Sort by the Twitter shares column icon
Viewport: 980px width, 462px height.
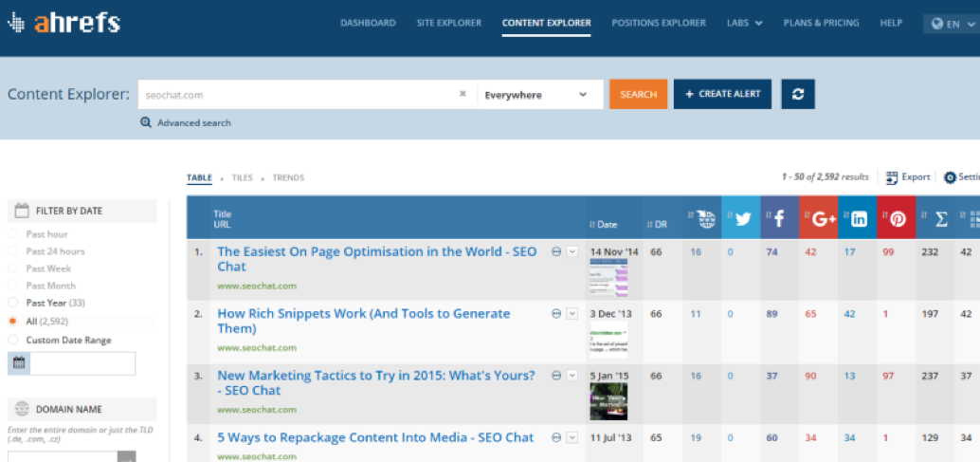pyautogui.click(x=741, y=218)
